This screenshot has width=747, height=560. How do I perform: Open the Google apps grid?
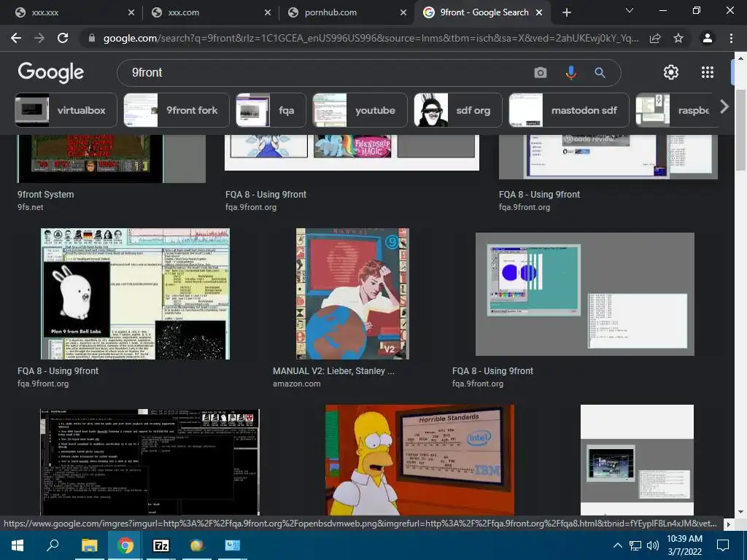[708, 72]
